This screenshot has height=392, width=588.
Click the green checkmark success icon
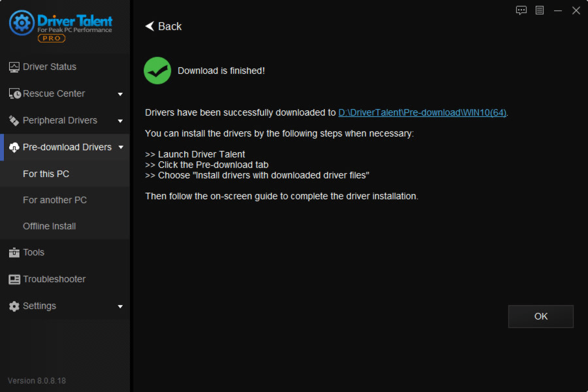pyautogui.click(x=157, y=71)
